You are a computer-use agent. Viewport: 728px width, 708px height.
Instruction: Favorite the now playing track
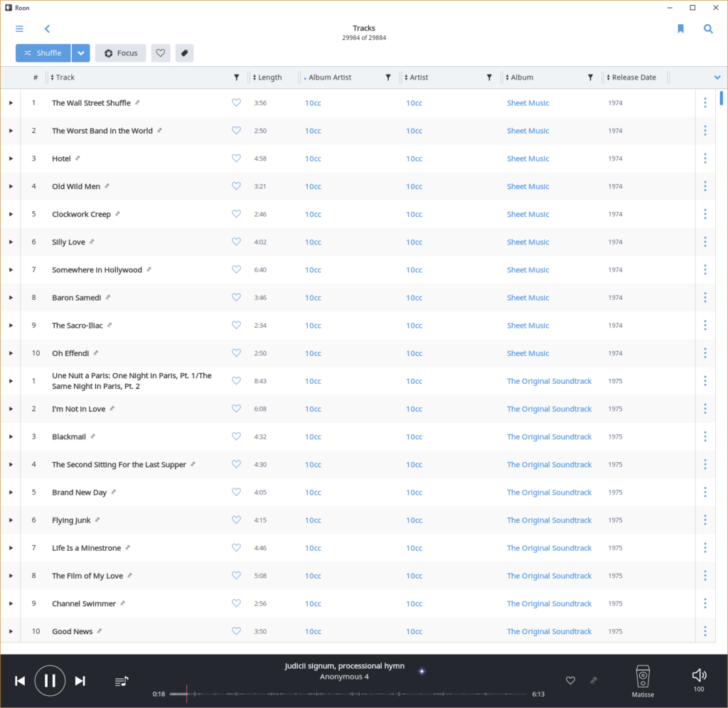[x=571, y=680]
